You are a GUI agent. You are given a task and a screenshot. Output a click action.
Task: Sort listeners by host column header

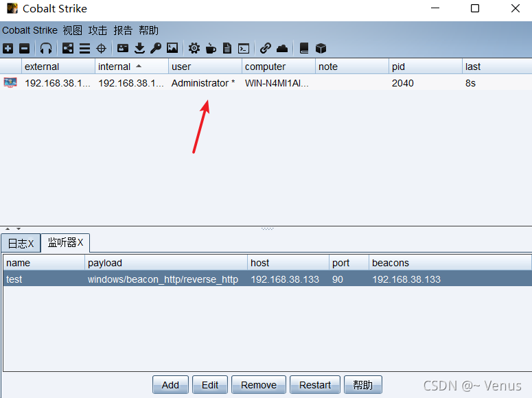(288, 263)
